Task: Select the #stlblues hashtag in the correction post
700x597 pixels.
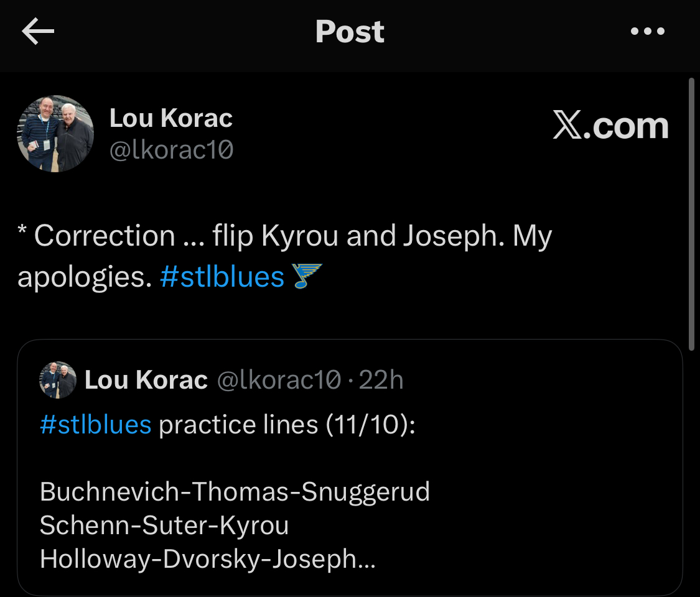Action: tap(222, 276)
